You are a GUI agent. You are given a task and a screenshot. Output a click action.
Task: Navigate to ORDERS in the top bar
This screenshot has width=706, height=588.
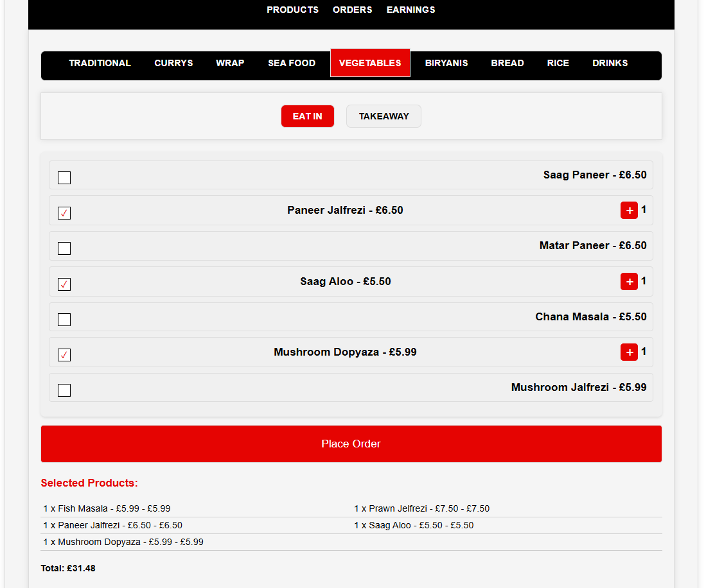[x=352, y=10]
